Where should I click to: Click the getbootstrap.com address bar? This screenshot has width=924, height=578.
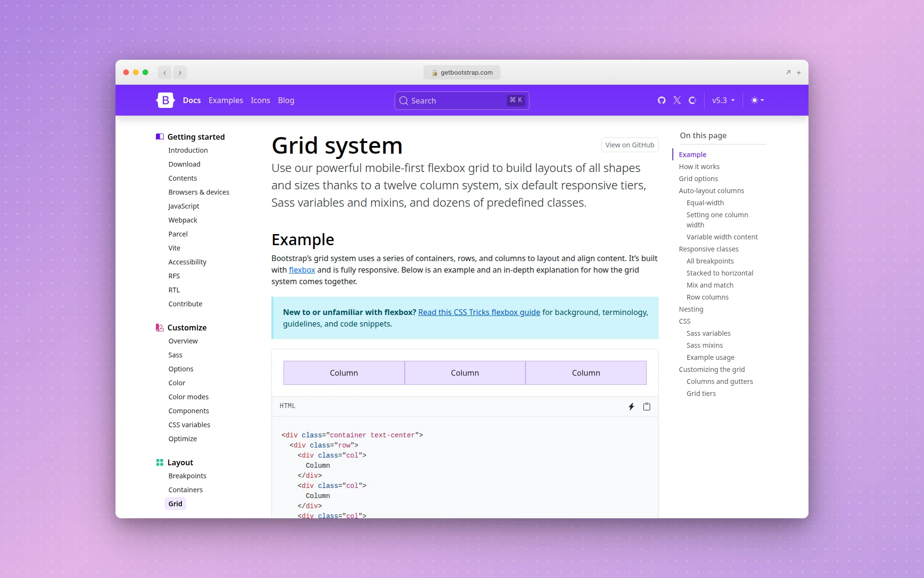[462, 73]
